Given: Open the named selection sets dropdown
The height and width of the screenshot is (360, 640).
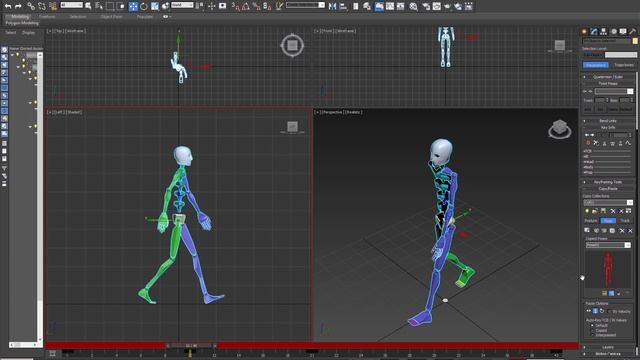Looking at the screenshot, I should tap(305, 5).
